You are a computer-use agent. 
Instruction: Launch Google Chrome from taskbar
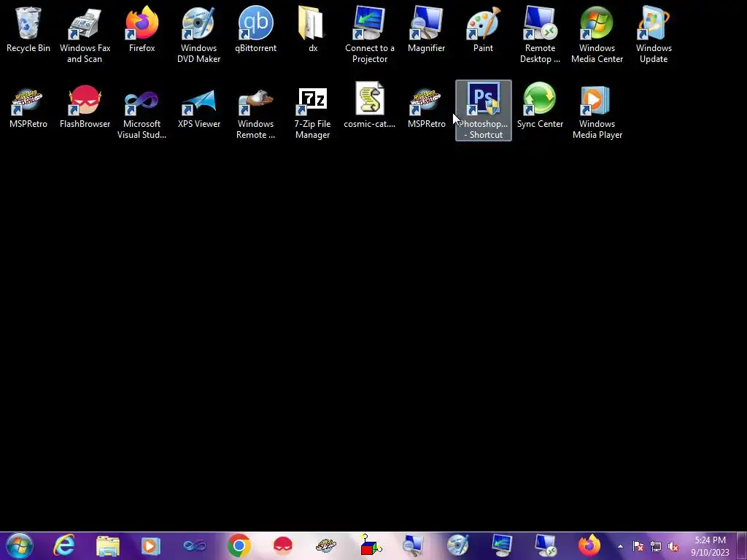pyautogui.click(x=239, y=545)
